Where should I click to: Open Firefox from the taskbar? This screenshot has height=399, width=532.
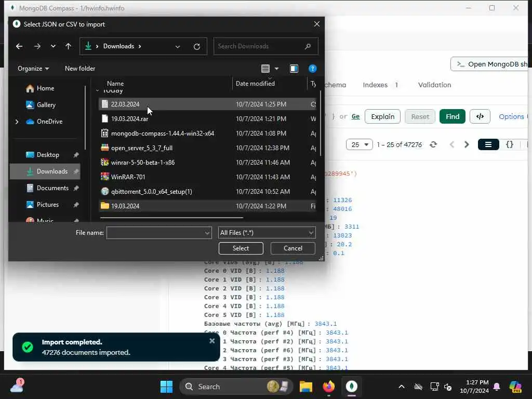tap(328, 387)
